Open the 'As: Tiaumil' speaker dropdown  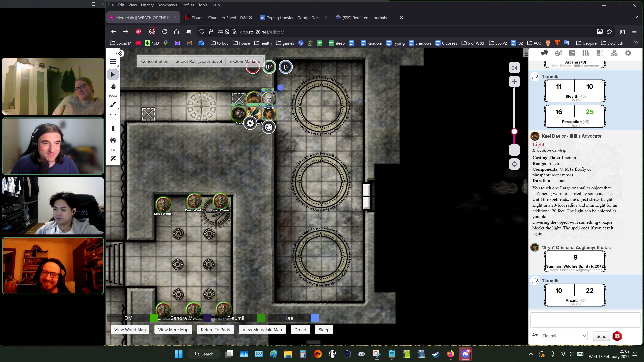(x=564, y=336)
